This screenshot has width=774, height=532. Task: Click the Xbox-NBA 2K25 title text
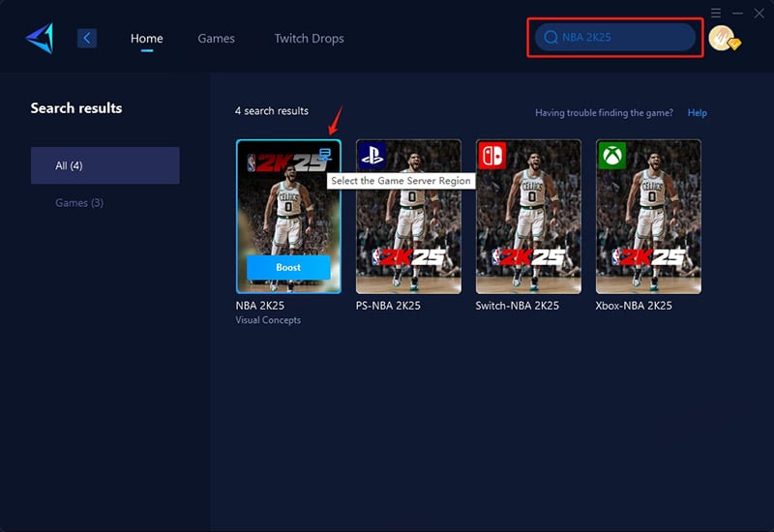(634, 306)
